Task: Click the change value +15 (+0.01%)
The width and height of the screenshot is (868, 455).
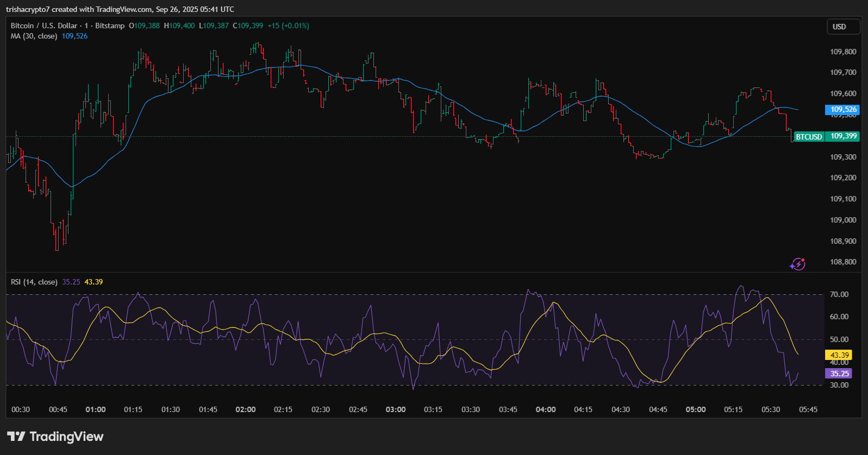Action: point(288,26)
